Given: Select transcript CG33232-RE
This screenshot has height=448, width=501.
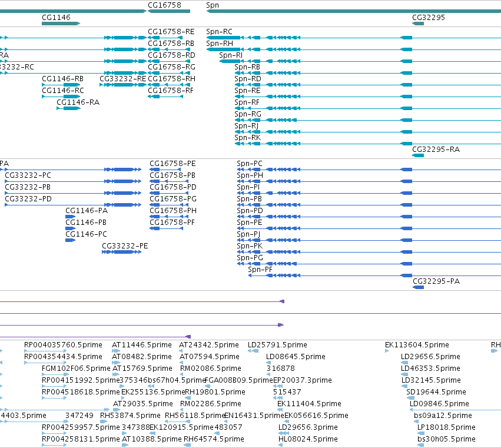Looking at the screenshot, I should pos(123,85).
